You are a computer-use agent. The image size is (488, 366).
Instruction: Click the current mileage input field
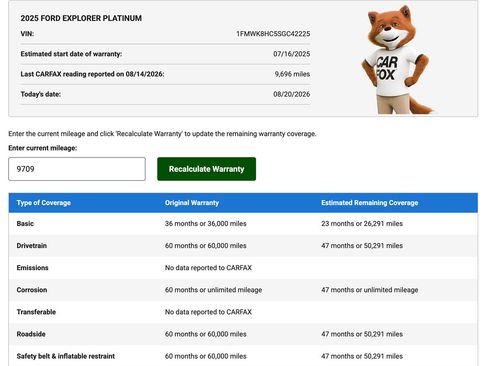pos(77,169)
